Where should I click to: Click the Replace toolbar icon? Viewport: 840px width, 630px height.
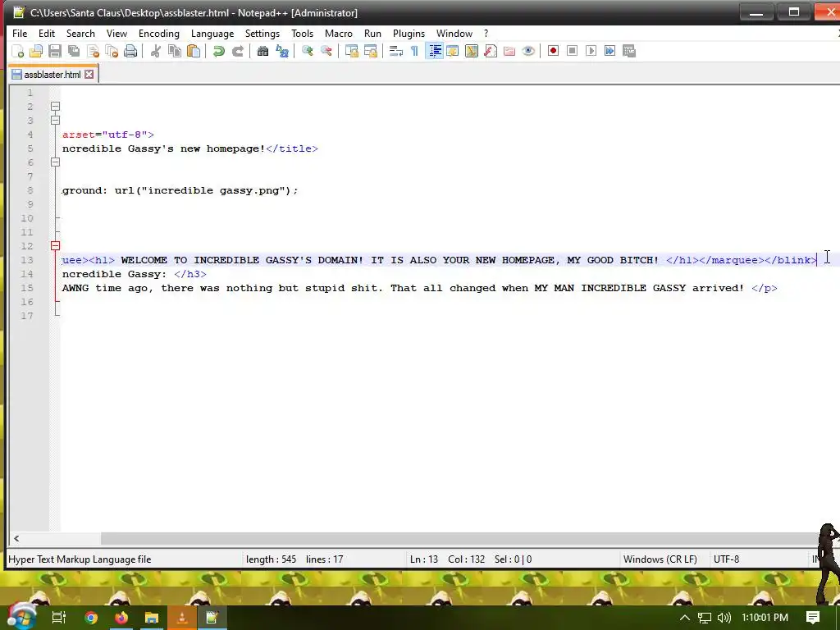(282, 51)
